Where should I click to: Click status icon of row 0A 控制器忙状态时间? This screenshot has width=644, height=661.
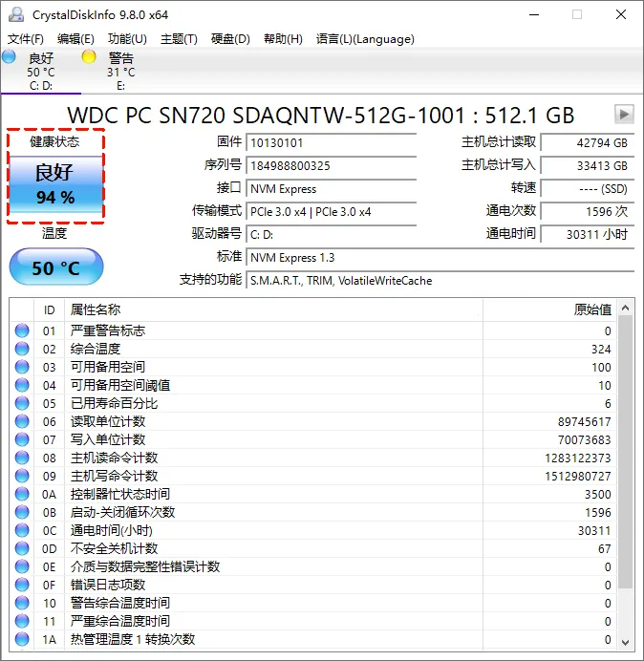pos(22,494)
